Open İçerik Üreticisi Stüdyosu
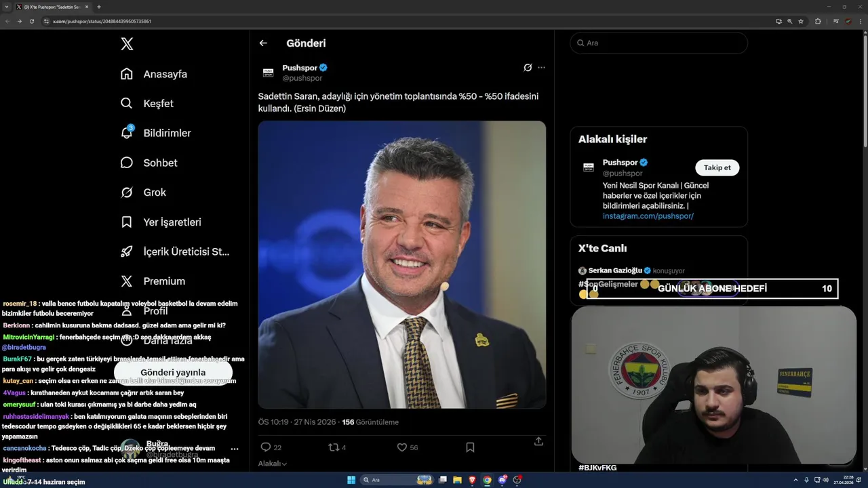The image size is (868, 488). coord(175,251)
